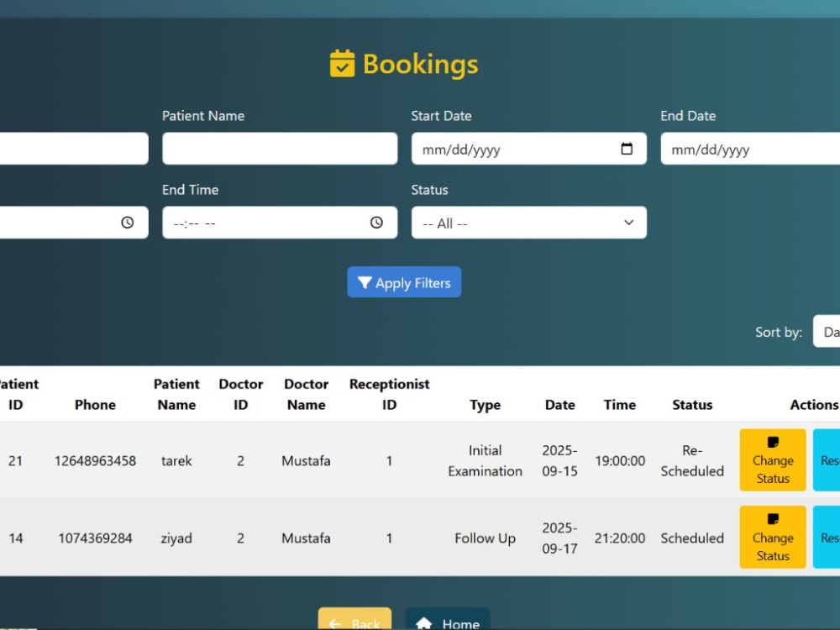Open the End Time clock picker icon
Image resolution: width=840 pixels, height=630 pixels.
pyautogui.click(x=376, y=223)
